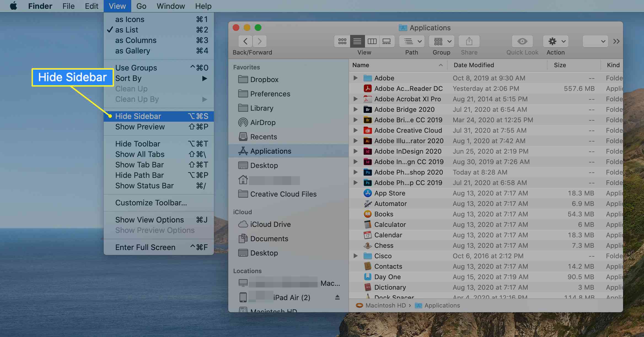Screen dimensions: 644x337
Task: Select Applications in the sidebar
Action: (288, 151)
